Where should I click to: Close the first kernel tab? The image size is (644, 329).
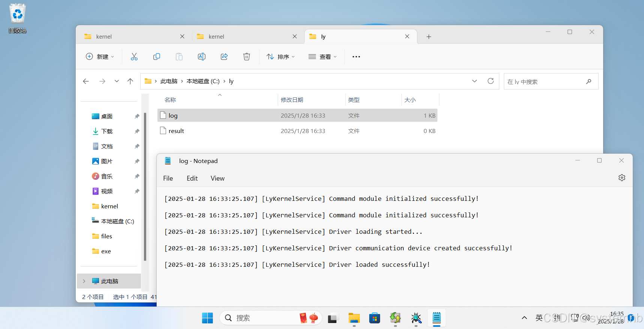(x=182, y=36)
